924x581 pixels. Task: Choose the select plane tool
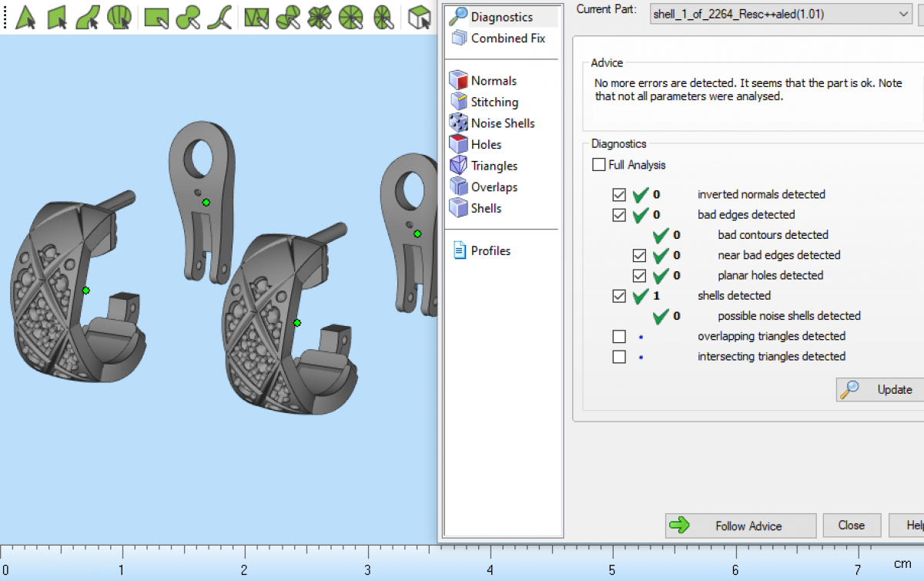(57, 16)
